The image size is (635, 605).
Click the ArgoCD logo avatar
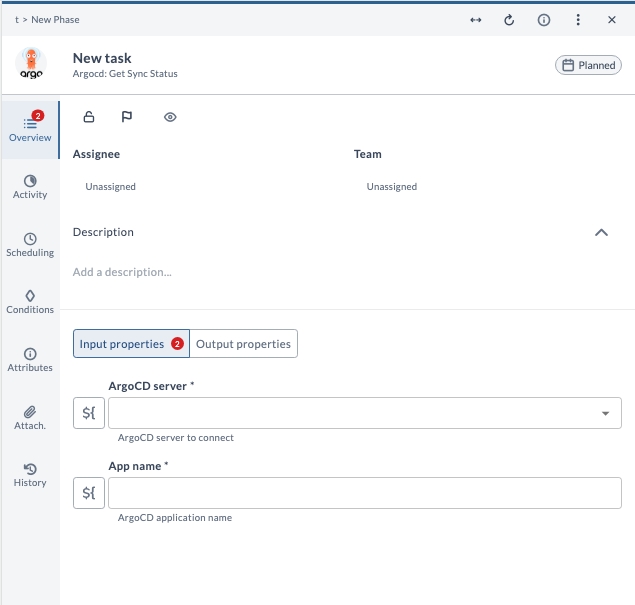point(31,65)
